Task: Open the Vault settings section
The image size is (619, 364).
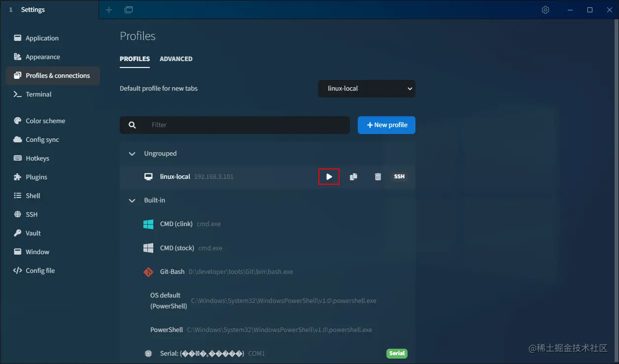Action: [x=53, y=233]
